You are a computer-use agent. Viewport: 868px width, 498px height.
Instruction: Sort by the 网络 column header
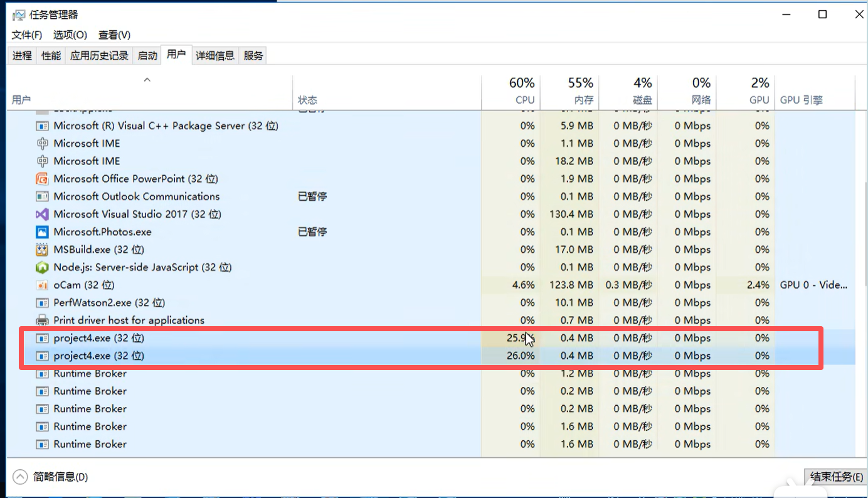687,92
